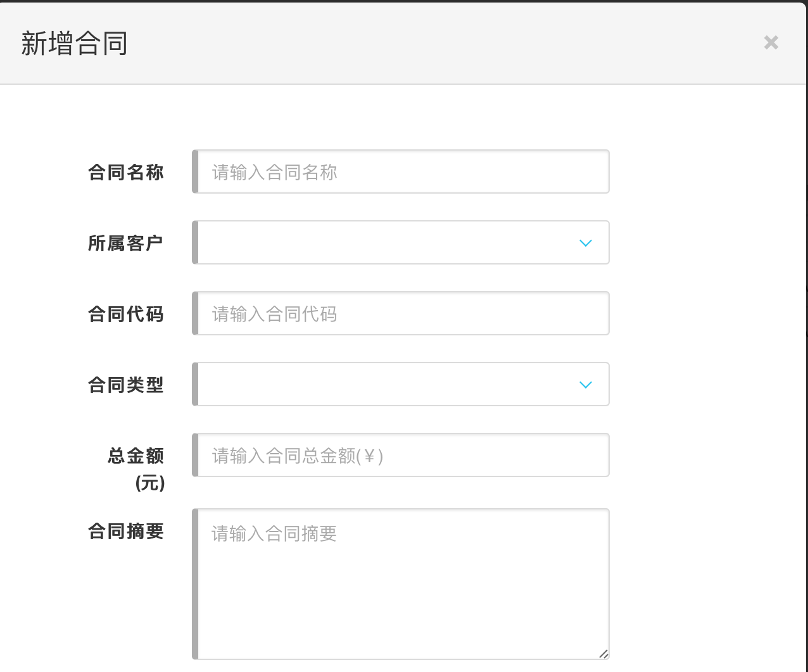Click the 新增合同 dialog title
The width and height of the screenshot is (808, 672).
coord(75,44)
